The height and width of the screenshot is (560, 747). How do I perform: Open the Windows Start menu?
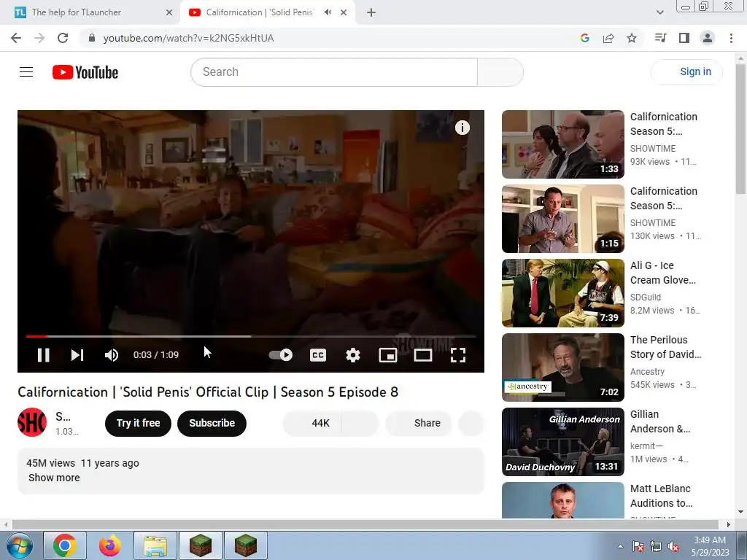click(x=19, y=545)
